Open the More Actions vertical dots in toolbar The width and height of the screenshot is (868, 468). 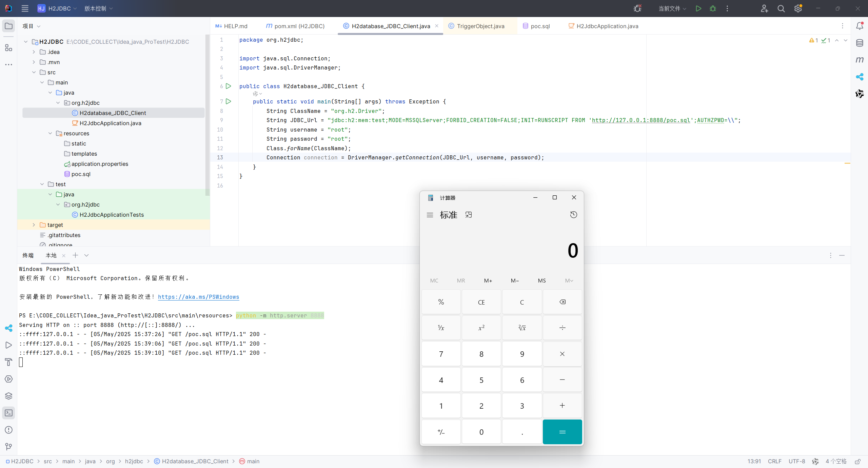(727, 8)
